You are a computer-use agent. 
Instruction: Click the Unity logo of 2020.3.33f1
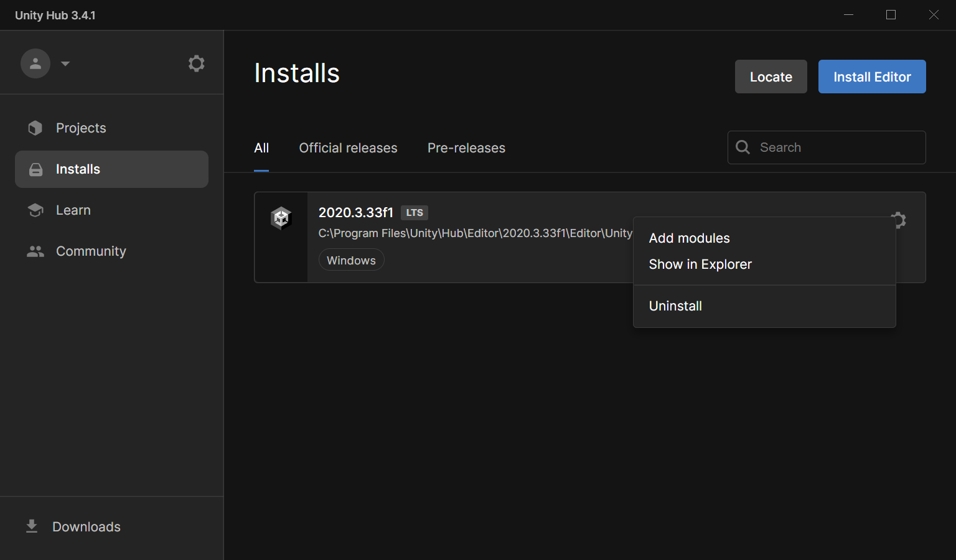tap(281, 218)
